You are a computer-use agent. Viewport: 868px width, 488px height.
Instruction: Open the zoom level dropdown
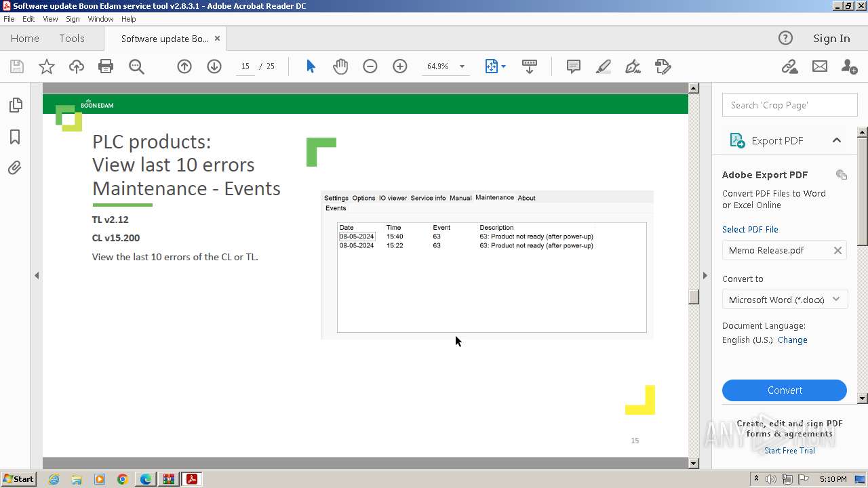click(x=462, y=66)
